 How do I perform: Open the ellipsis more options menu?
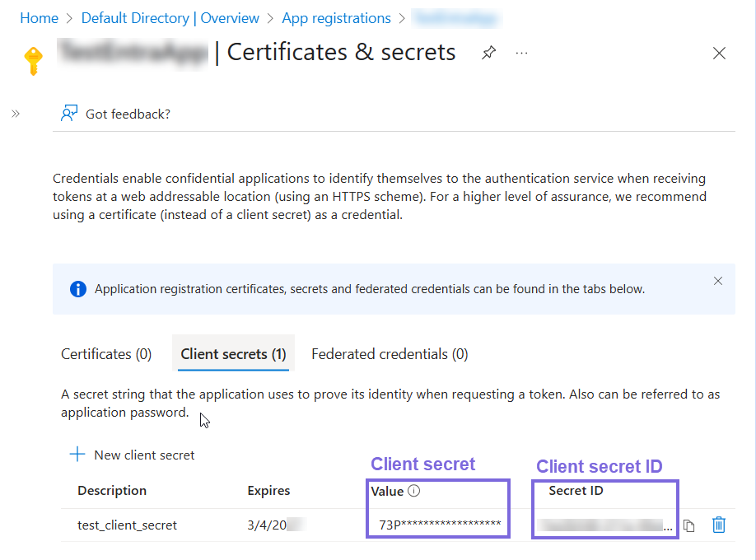pyautogui.click(x=521, y=53)
